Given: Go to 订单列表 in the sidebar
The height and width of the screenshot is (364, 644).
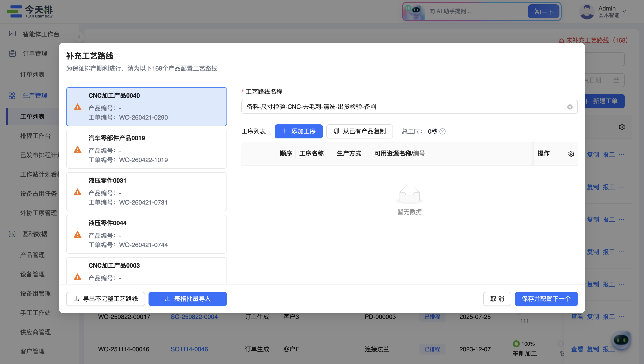Looking at the screenshot, I should (x=32, y=74).
